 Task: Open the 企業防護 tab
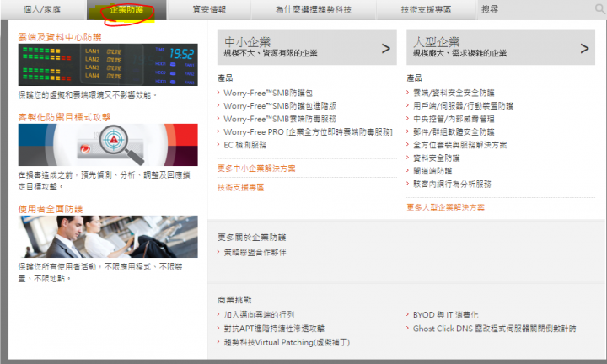126,9
